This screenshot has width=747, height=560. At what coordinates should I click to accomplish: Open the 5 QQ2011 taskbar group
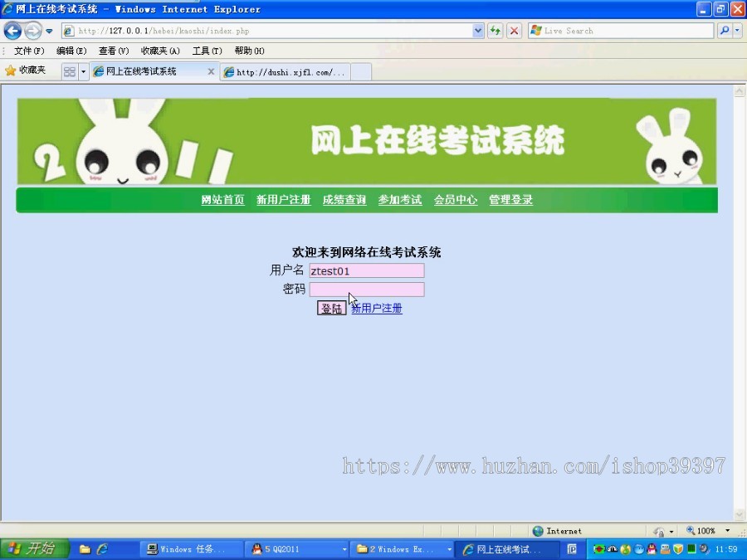pyautogui.click(x=297, y=549)
